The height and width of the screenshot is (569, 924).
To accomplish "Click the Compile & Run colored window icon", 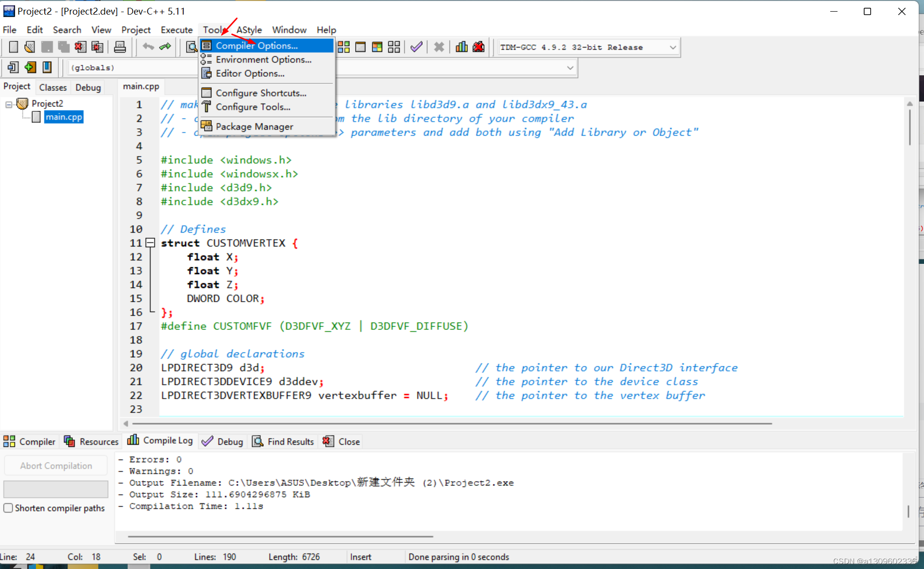I will (x=377, y=47).
